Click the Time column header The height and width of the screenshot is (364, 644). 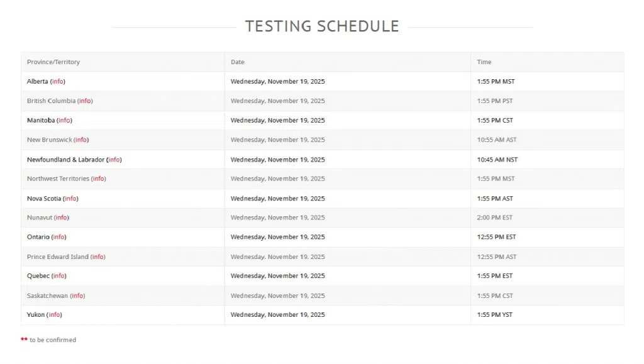[484, 62]
